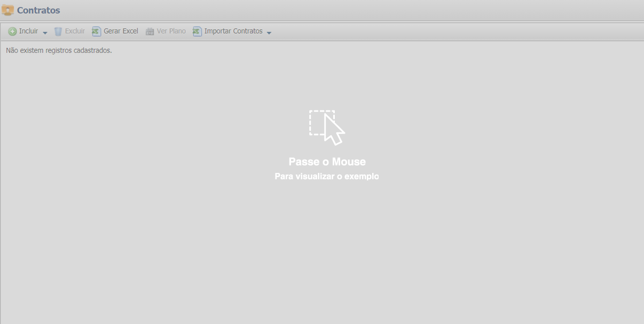Viewport: 644px width, 324px height.
Task: Open the Importar Contratos dropdown arrow
Action: [x=269, y=33]
